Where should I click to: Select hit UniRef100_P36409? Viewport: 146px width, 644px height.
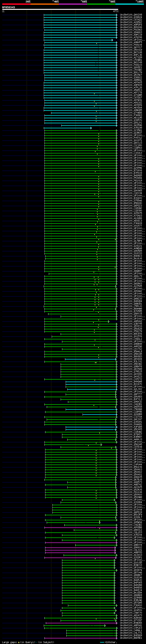click(x=131, y=223)
